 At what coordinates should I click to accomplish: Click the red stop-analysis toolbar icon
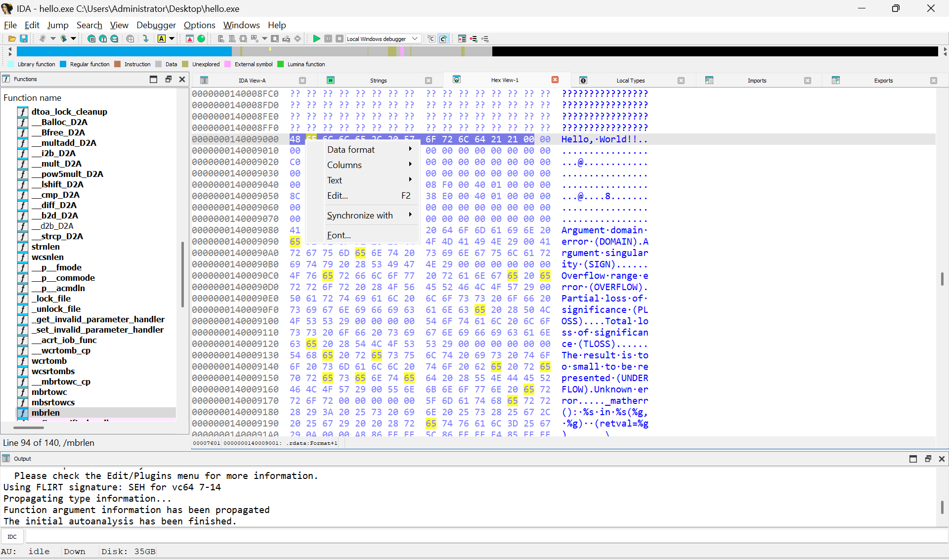click(190, 39)
